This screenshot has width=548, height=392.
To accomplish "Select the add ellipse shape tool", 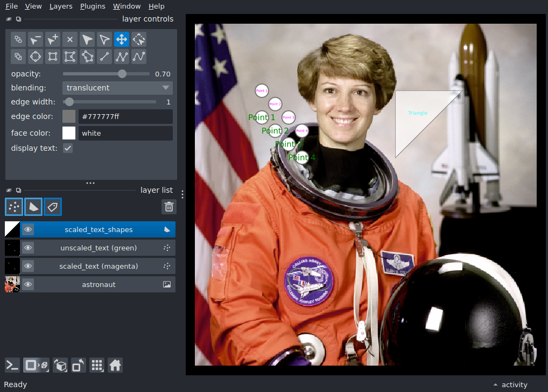I will (x=36, y=57).
